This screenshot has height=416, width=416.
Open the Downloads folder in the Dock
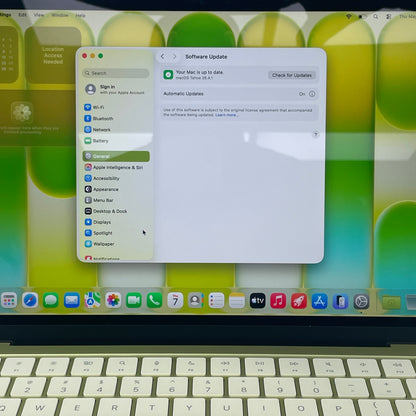391,302
